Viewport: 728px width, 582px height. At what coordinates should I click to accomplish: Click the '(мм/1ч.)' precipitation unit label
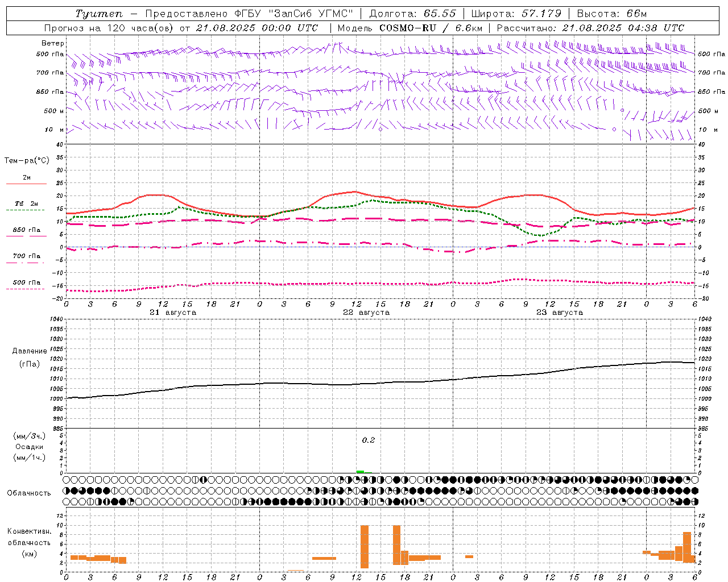tap(30, 458)
